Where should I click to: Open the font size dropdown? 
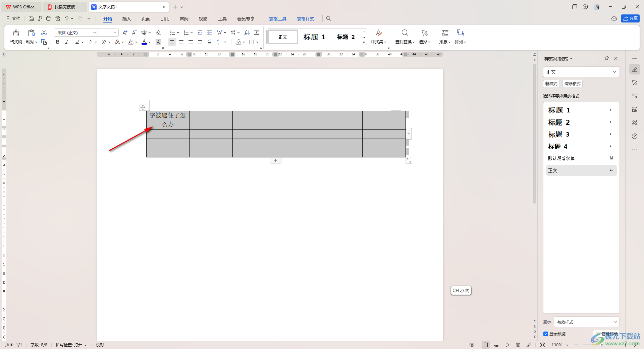pos(115,33)
